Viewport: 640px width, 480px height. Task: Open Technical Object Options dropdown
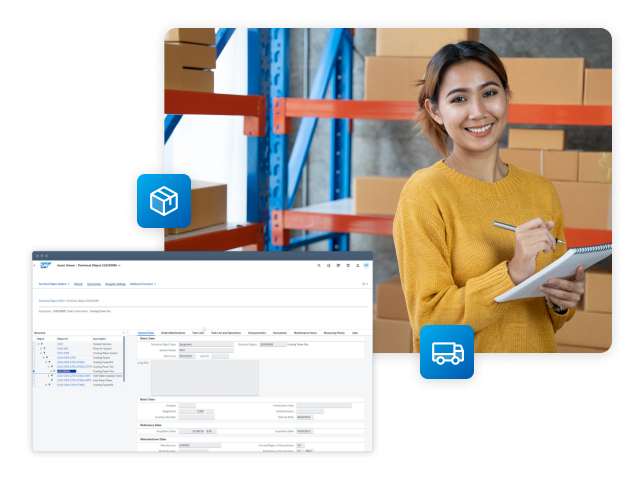[54, 284]
